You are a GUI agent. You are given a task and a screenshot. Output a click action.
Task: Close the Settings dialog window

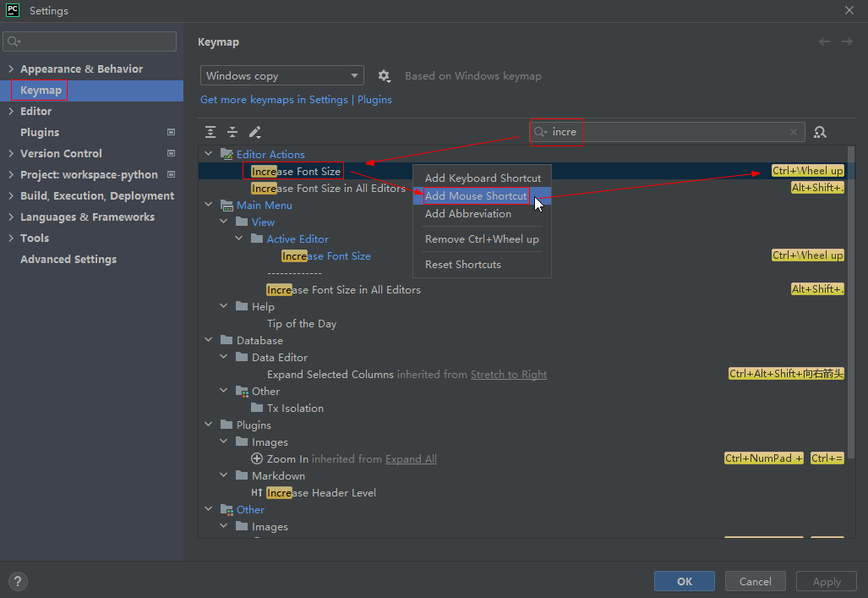point(849,10)
